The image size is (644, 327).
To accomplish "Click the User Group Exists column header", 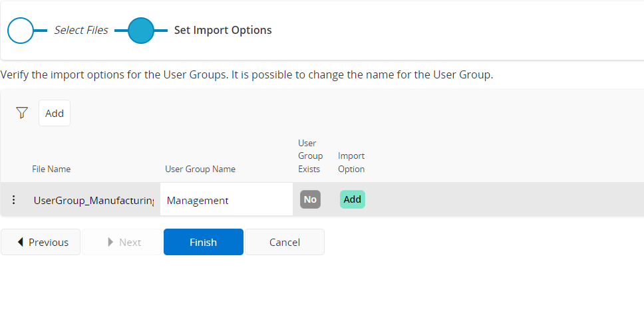I will pyautogui.click(x=310, y=156).
